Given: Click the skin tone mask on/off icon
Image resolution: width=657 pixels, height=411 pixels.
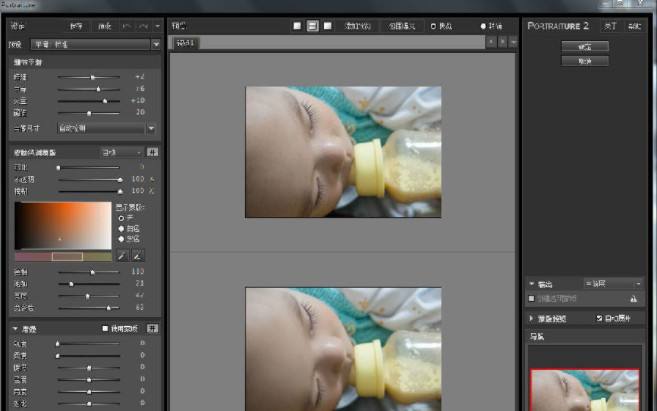Looking at the screenshot, I should click(154, 152).
